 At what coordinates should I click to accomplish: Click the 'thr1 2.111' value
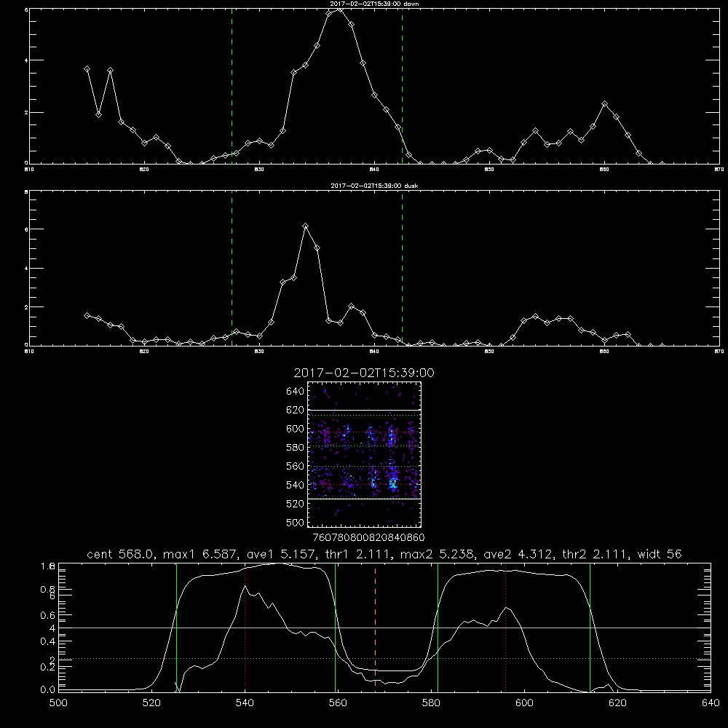click(357, 554)
